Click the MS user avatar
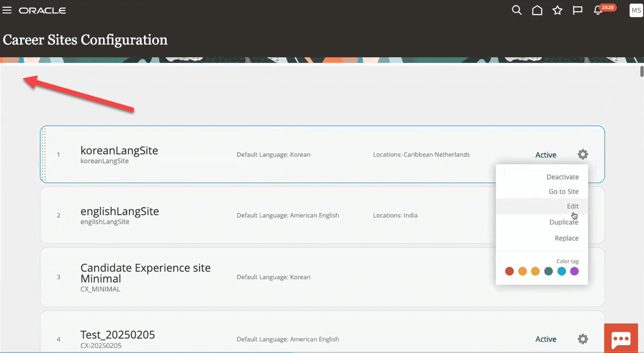The width and height of the screenshot is (644, 353). (636, 10)
